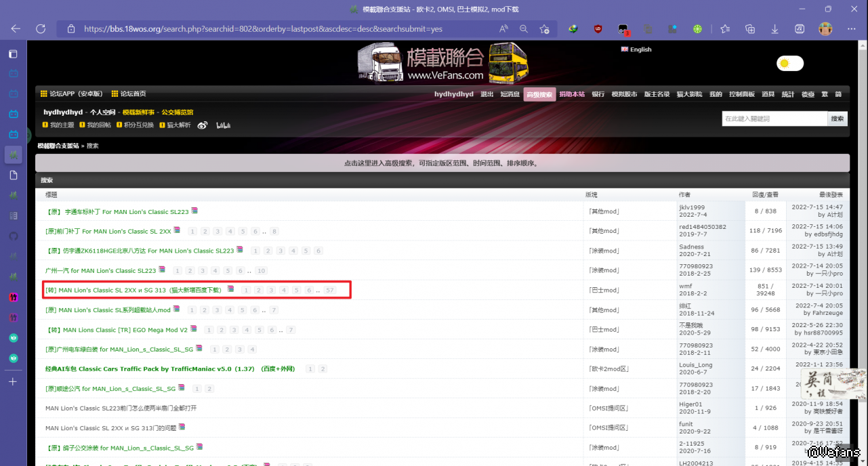The height and width of the screenshot is (466, 868).
Task: Switch site language to English
Action: click(x=636, y=49)
